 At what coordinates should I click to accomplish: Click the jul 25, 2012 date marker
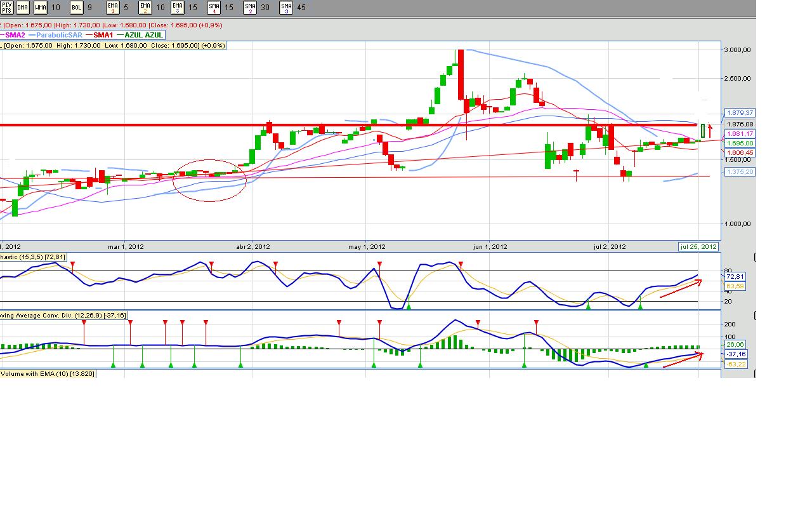click(x=698, y=247)
